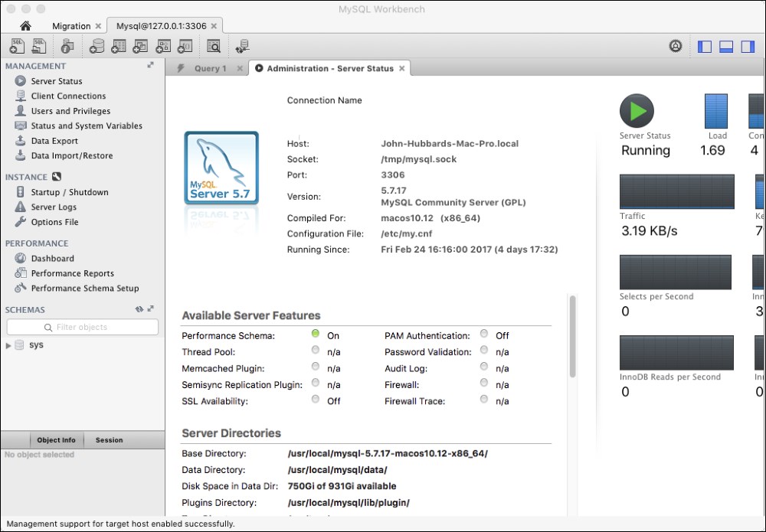Open the schema inspector toolbar icon
The image size is (766, 532).
tap(67, 46)
